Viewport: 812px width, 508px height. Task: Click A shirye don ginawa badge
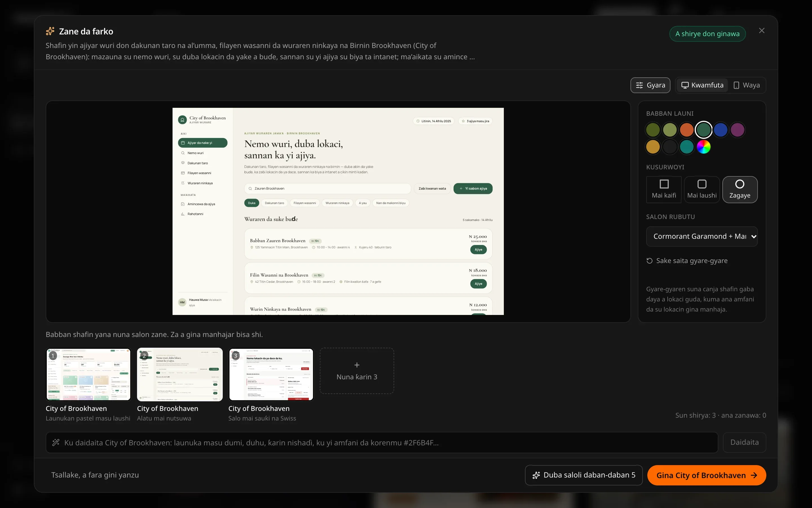coord(707,34)
